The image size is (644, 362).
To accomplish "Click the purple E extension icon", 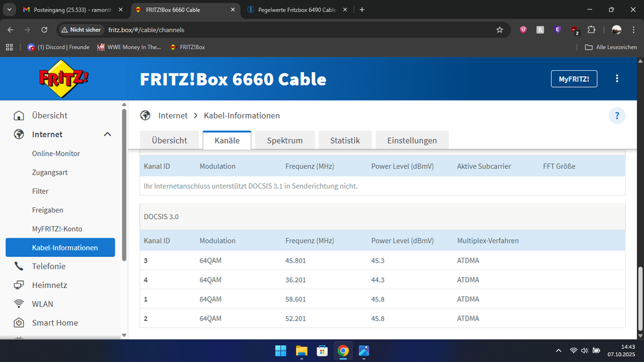I will point(558,30).
